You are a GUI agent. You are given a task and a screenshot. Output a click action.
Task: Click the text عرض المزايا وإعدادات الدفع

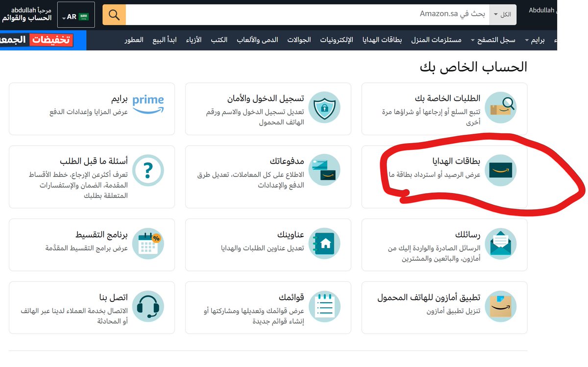(x=89, y=112)
